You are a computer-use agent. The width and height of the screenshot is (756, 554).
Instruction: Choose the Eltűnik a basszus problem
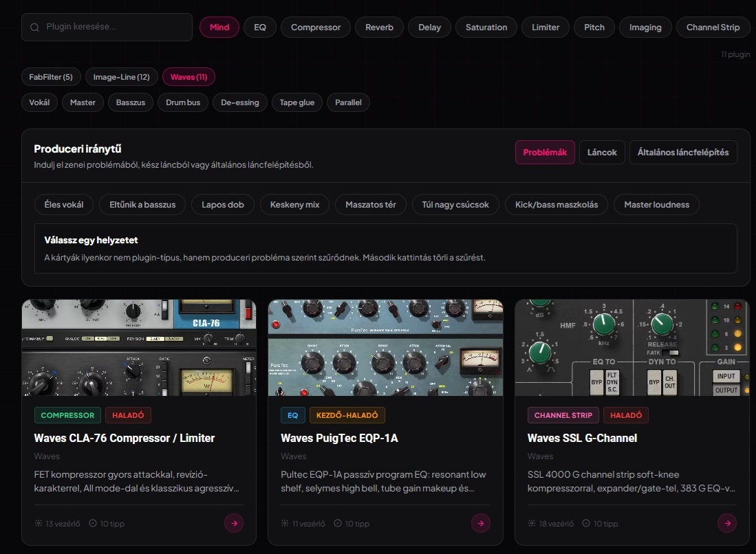142,205
